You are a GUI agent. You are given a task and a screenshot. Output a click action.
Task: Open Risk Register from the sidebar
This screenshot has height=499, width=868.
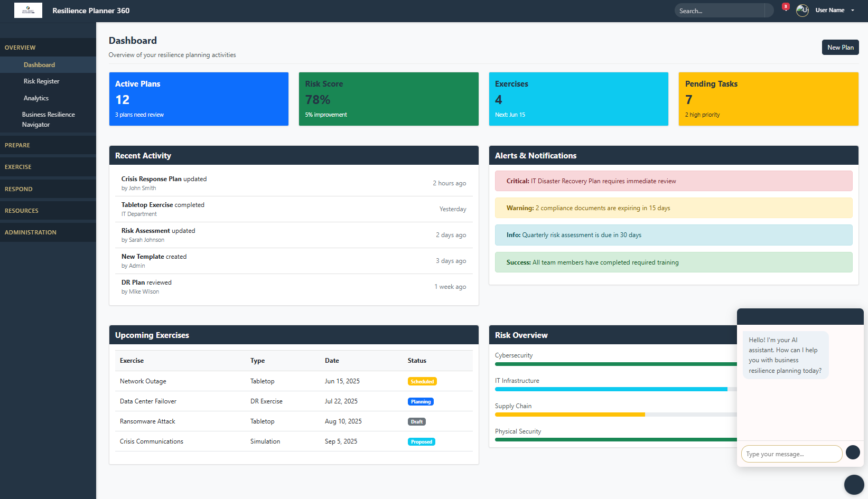[x=42, y=81]
